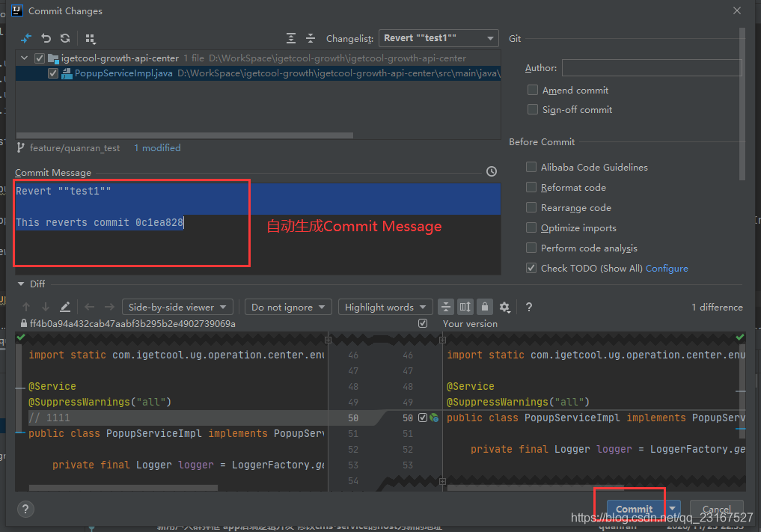
Task: Open Side-by-side viewer dropdown
Action: click(177, 307)
